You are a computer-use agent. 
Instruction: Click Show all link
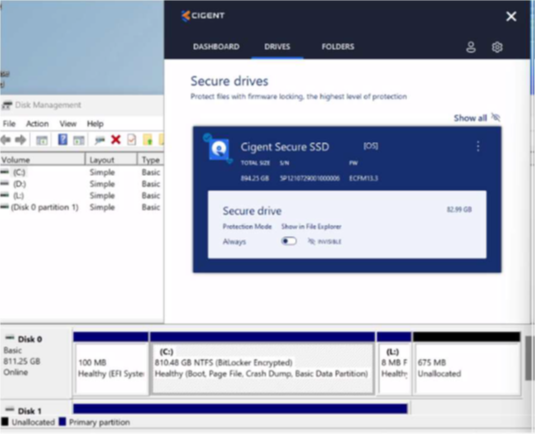[x=470, y=118]
